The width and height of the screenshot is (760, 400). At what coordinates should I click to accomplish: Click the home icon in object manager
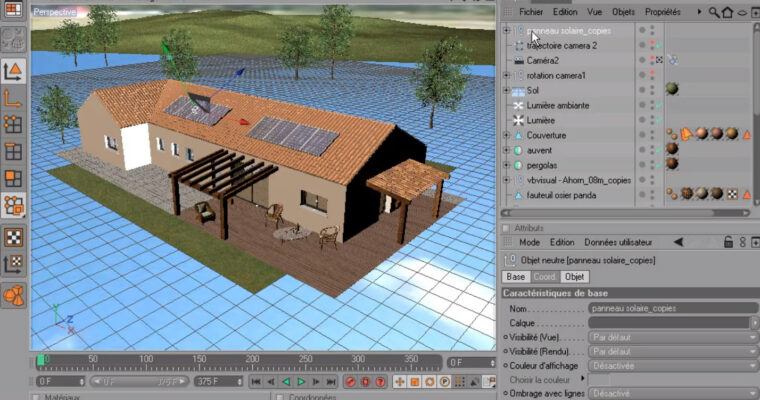point(728,12)
